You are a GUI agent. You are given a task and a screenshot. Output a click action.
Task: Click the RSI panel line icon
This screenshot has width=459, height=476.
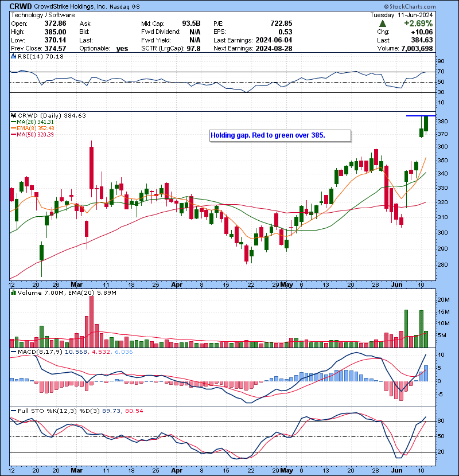pyautogui.click(x=13, y=56)
